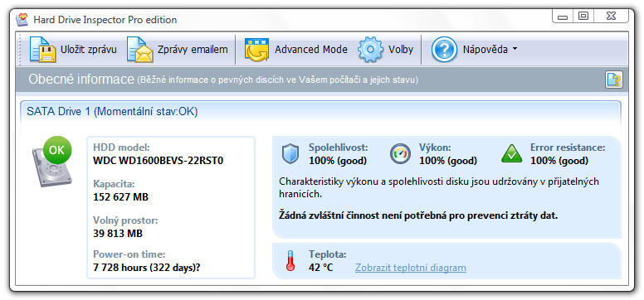Click the free space value 39 813 MB
This screenshot has height=300, width=644.
point(118,234)
